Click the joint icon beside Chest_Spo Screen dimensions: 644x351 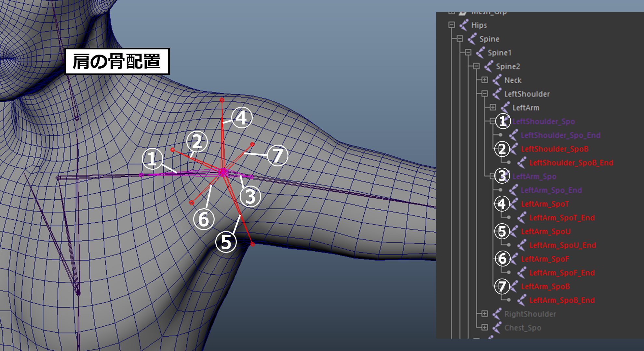497,328
